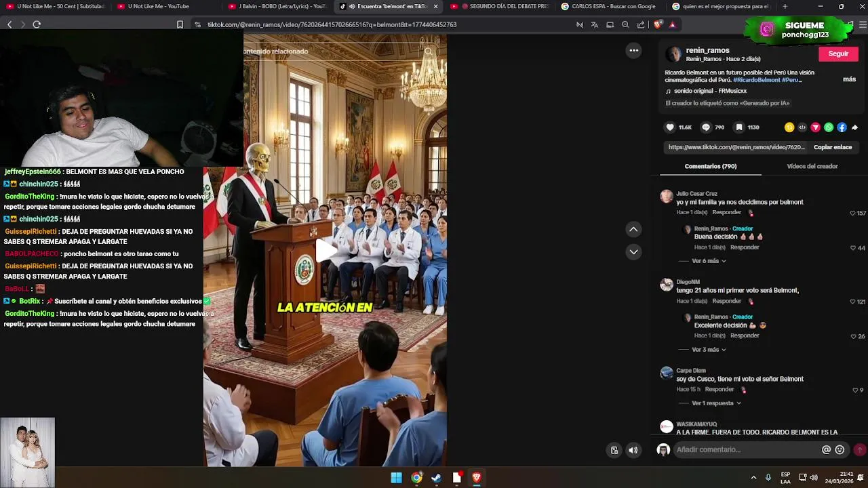Open Windows Start menu
This screenshot has height=488, width=868.
[x=396, y=478]
